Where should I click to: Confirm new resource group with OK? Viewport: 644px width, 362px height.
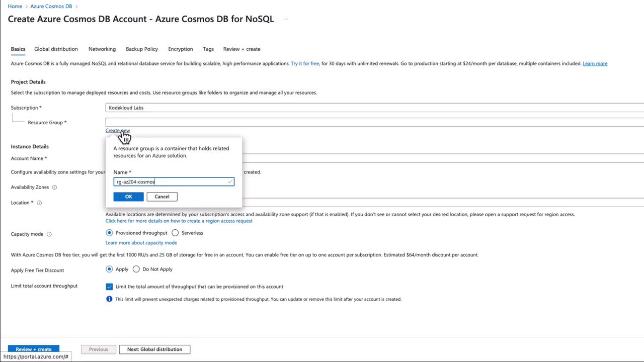click(128, 197)
